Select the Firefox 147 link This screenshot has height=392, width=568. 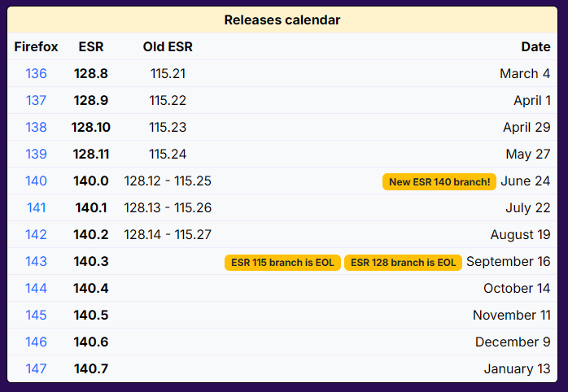click(x=36, y=369)
